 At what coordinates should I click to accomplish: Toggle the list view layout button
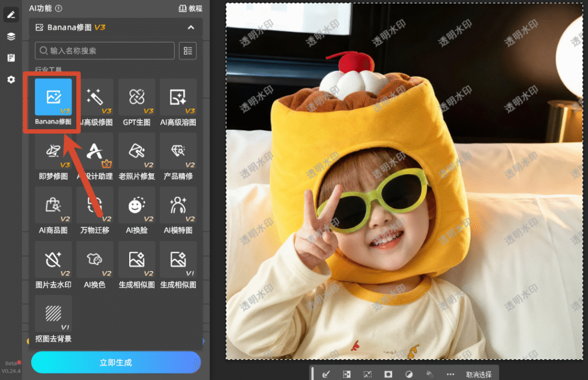188,51
